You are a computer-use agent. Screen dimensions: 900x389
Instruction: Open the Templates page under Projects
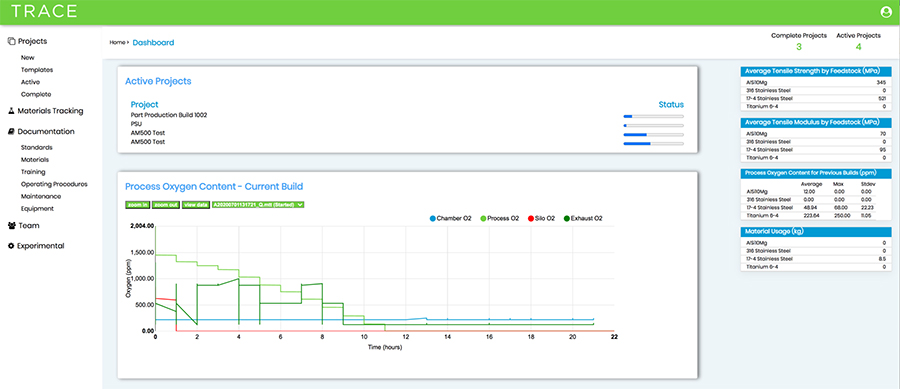[37, 69]
